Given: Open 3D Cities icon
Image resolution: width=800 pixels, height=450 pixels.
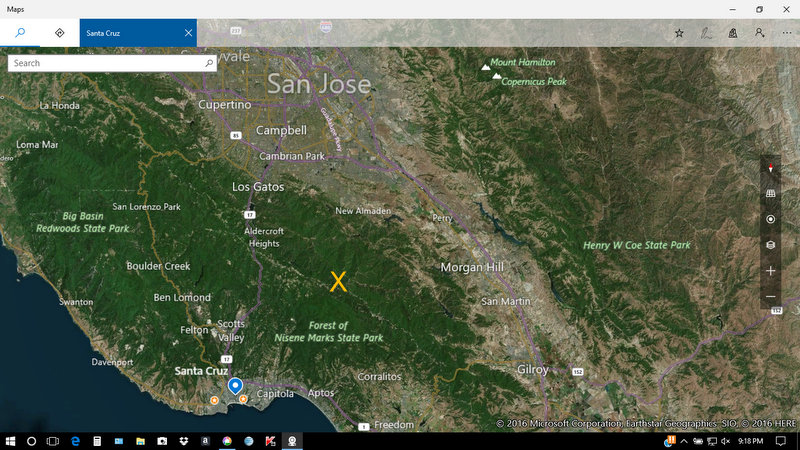Looking at the screenshot, I should pyautogui.click(x=733, y=33).
